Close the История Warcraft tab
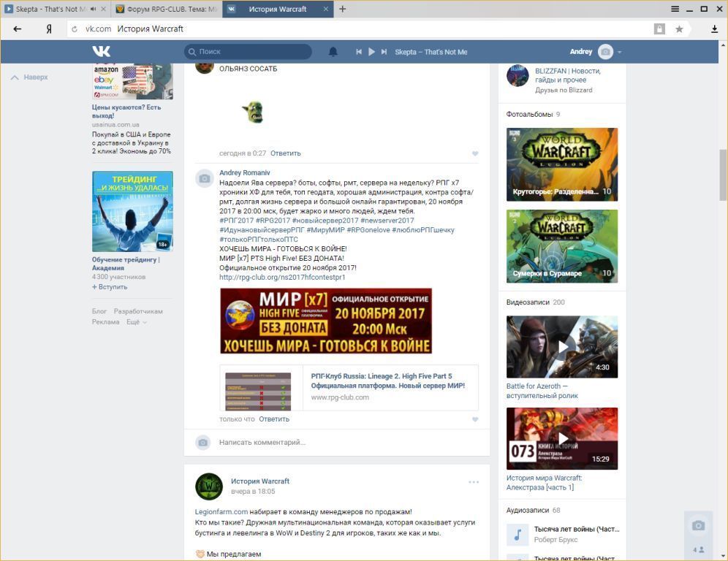This screenshot has width=728, height=561. pyautogui.click(x=325, y=9)
